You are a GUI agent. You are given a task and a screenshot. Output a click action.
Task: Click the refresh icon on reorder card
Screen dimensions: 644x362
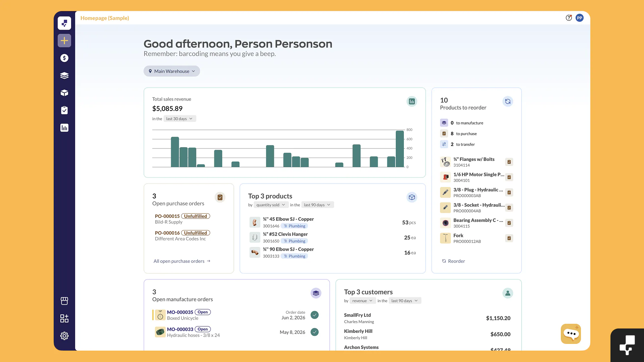coord(508,102)
